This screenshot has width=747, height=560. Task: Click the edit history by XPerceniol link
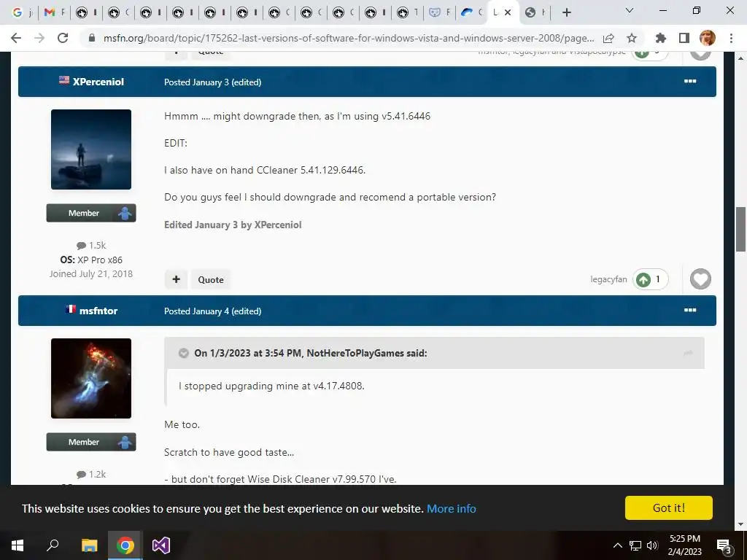pos(233,225)
